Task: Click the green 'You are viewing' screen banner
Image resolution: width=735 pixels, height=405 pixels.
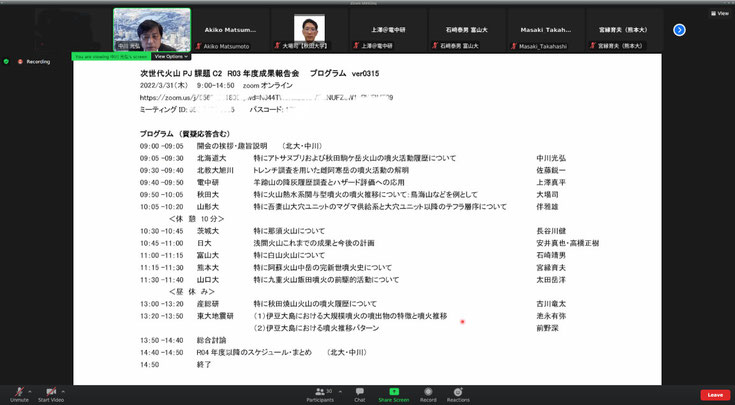Action: (111, 56)
